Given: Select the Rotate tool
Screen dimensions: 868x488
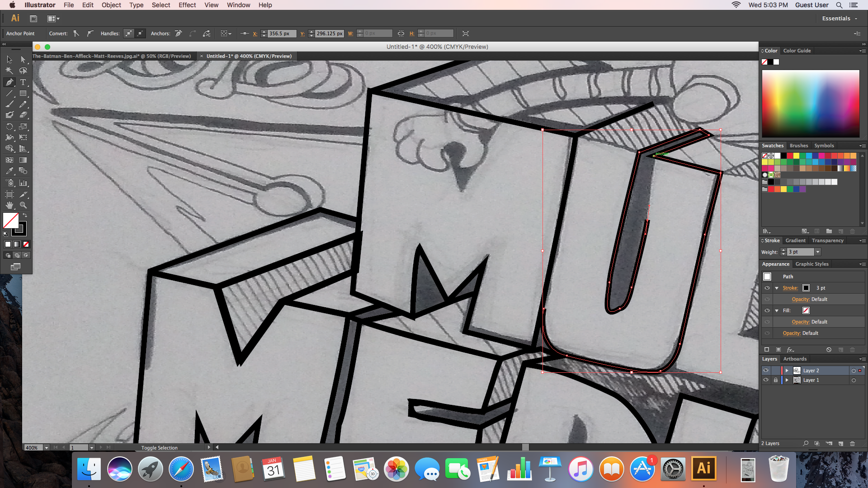Looking at the screenshot, I should click(9, 127).
